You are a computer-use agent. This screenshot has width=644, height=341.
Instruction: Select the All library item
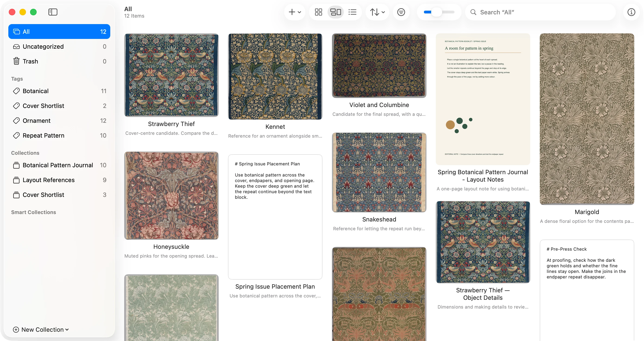coord(59,32)
